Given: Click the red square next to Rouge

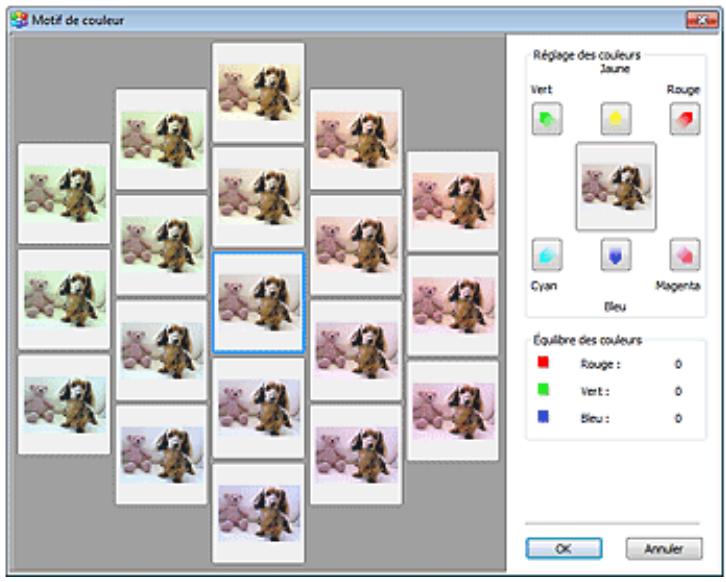Looking at the screenshot, I should click(543, 363).
